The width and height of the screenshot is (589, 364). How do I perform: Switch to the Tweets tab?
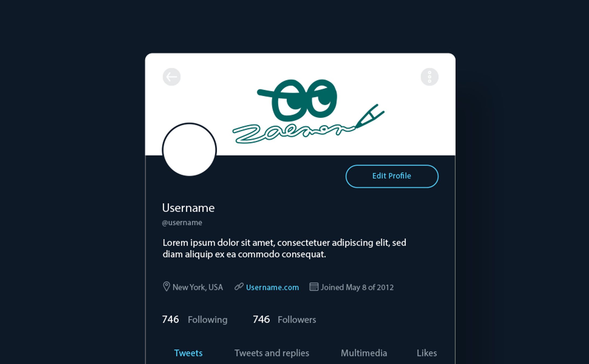pos(188,353)
